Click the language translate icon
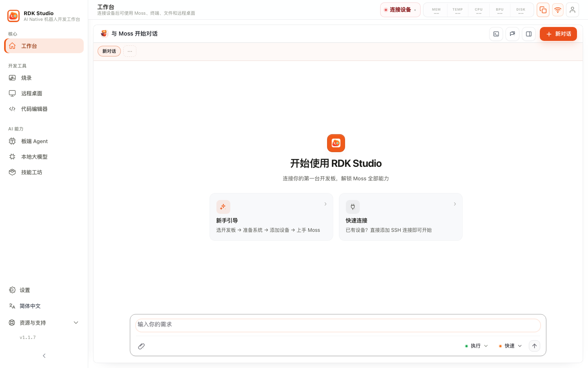The height and width of the screenshot is (368, 588). [x=12, y=306]
